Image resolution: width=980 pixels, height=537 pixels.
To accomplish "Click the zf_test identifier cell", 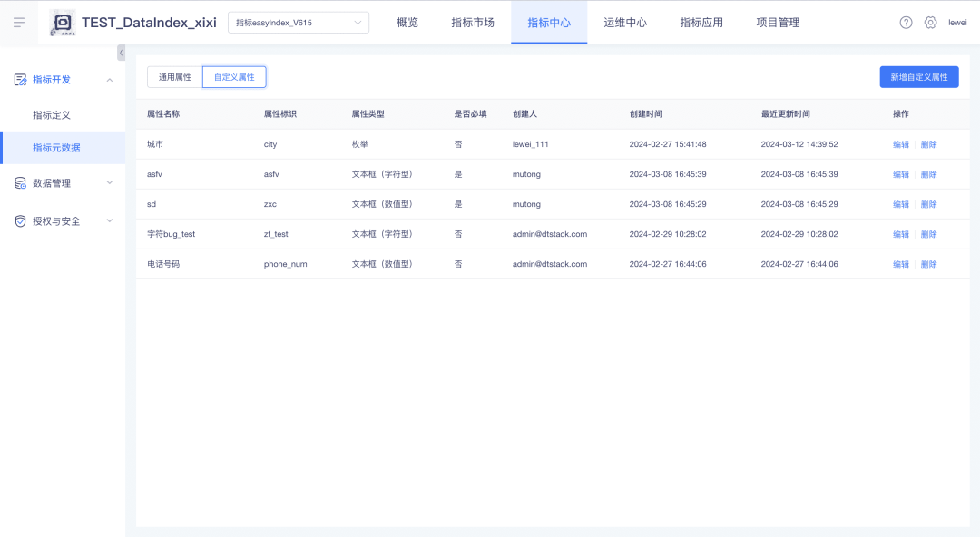I will click(276, 234).
